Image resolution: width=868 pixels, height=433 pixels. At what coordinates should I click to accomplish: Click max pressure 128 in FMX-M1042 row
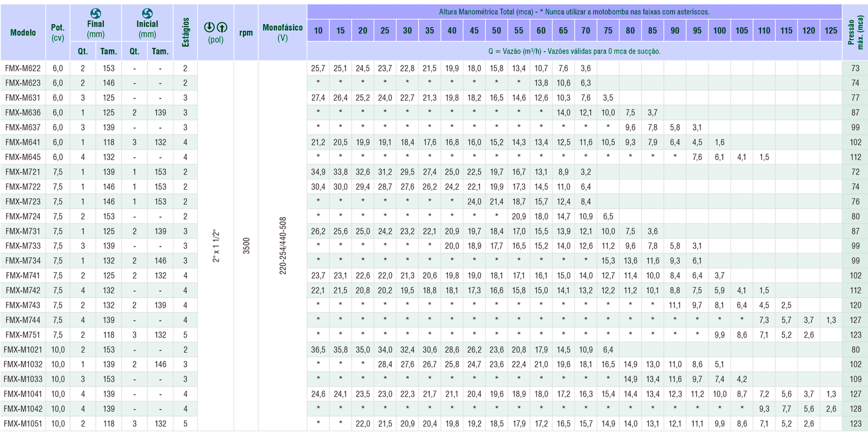pyautogui.click(x=856, y=409)
